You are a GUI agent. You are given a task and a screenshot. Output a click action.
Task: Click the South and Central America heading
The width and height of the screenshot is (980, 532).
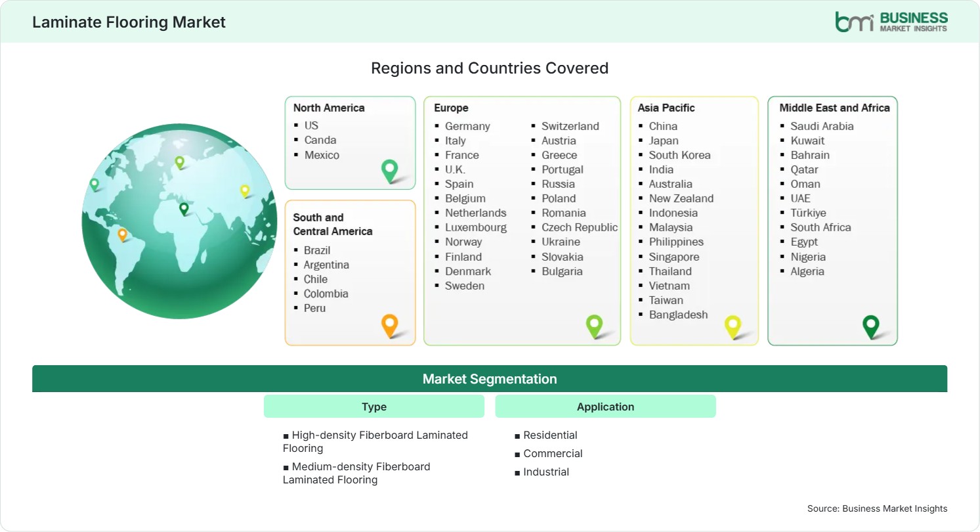333,224
